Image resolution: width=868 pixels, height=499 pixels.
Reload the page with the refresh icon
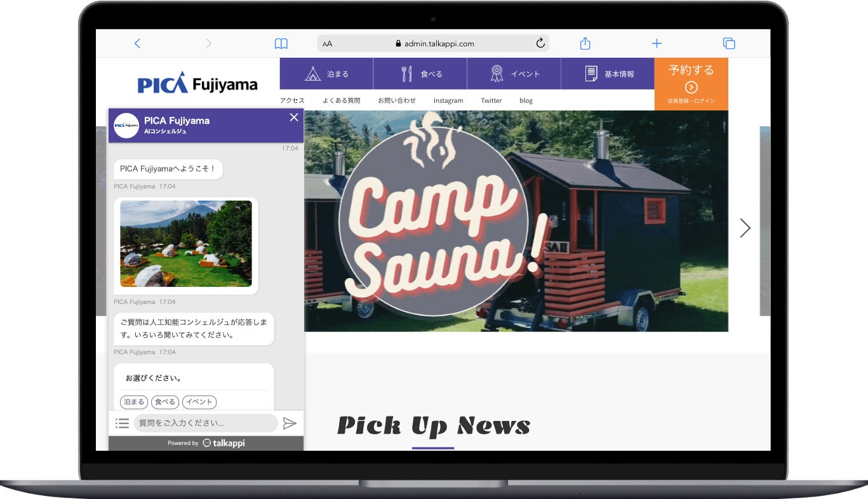tap(540, 43)
